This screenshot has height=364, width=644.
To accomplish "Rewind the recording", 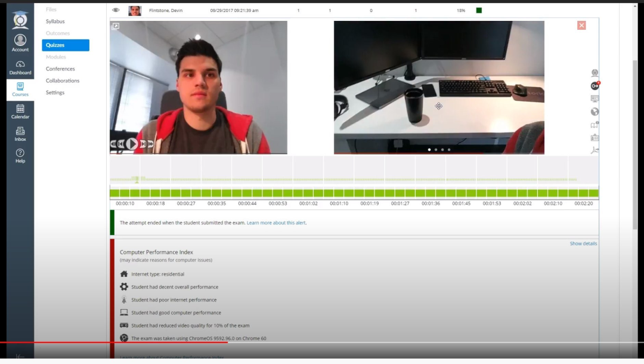I will [x=113, y=144].
